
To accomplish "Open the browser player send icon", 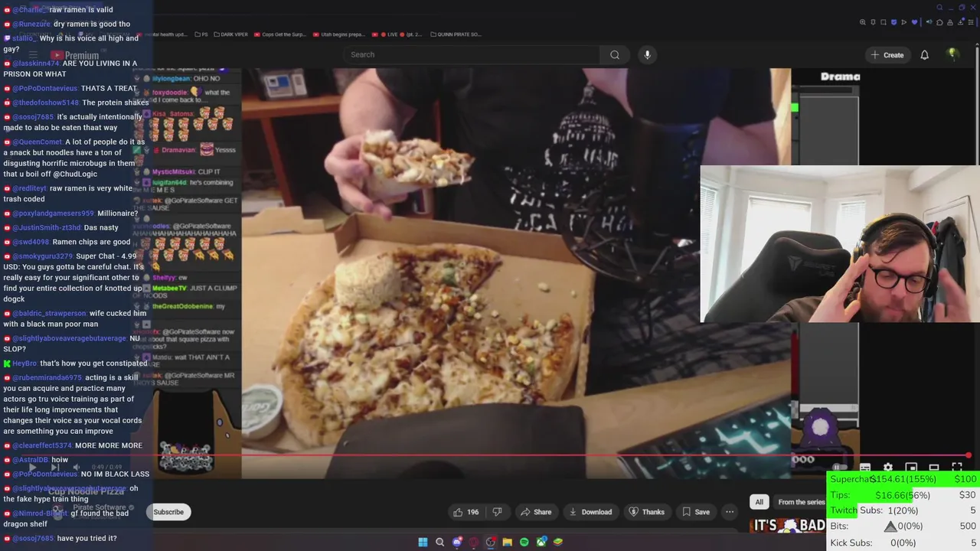I will click(x=904, y=22).
